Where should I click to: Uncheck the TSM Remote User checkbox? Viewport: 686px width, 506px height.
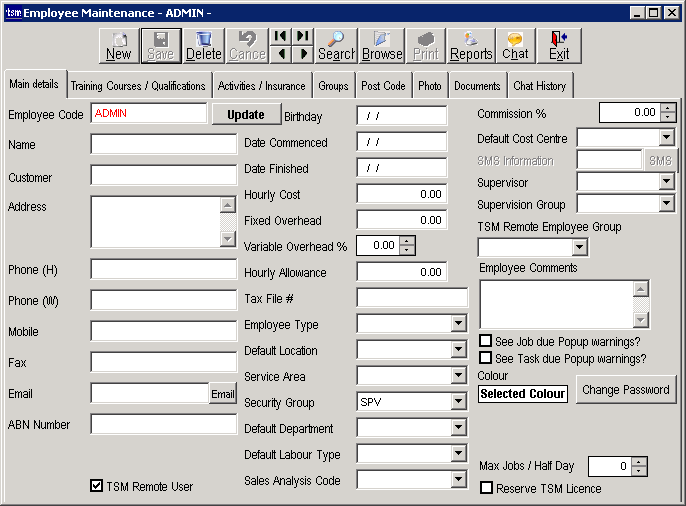[97, 486]
